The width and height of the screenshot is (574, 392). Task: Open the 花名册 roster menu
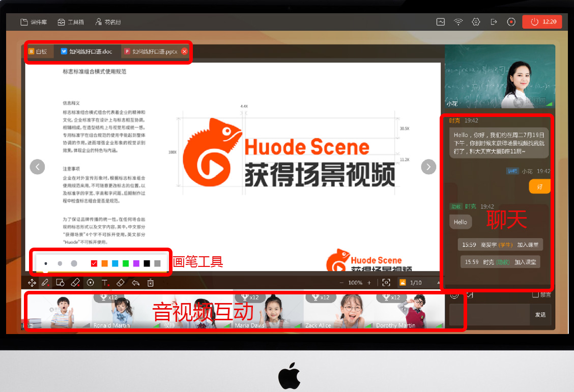tap(108, 22)
